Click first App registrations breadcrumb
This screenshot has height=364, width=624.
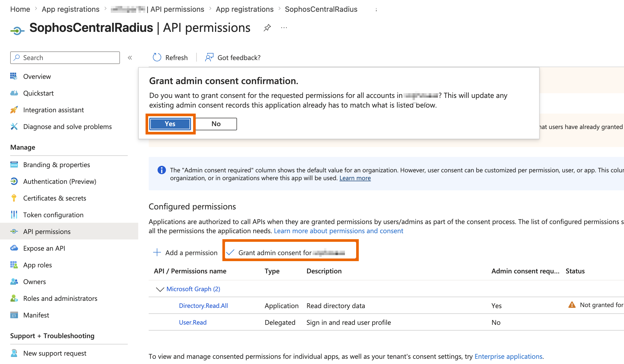71,9
